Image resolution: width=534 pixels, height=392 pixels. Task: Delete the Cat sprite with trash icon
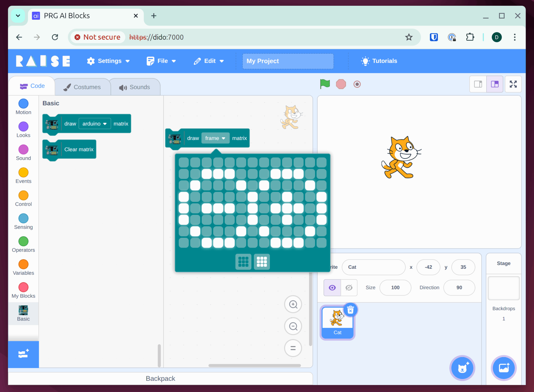[x=350, y=310]
